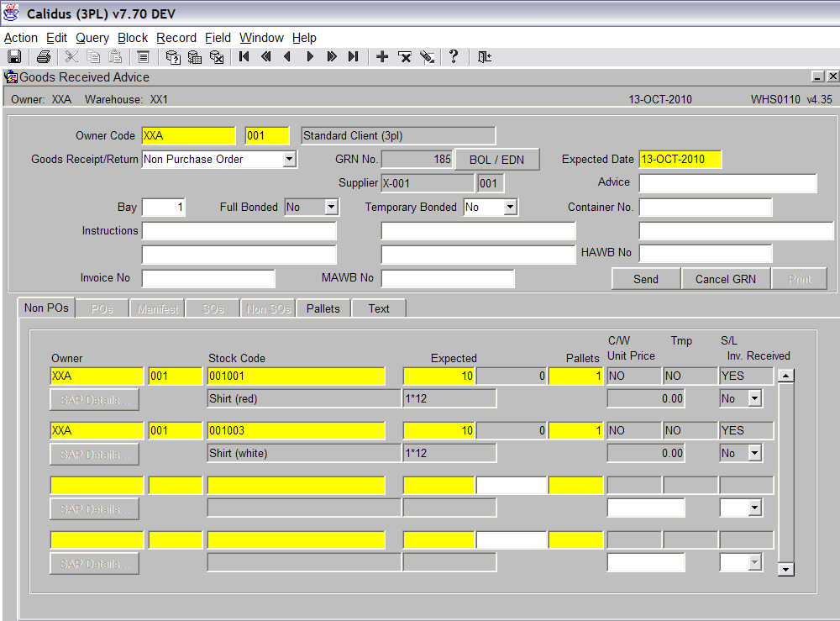The width and height of the screenshot is (840, 621).
Task: Click the Invoice No input field
Action: click(208, 279)
